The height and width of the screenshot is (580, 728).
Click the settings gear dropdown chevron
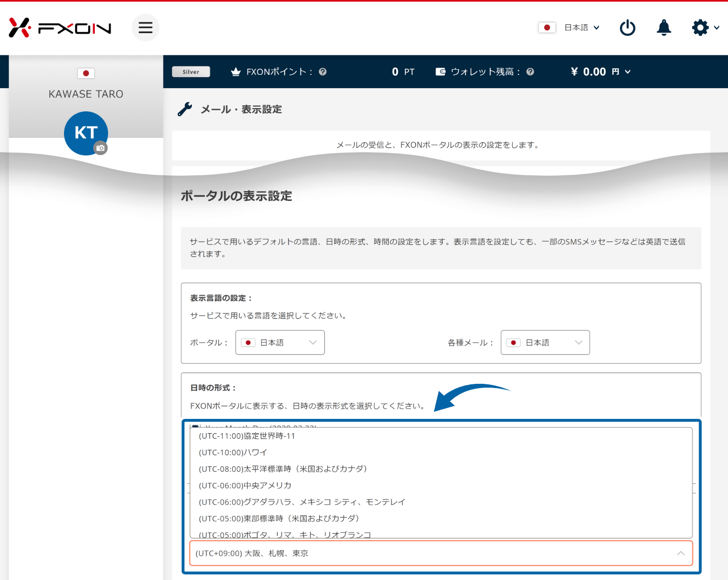click(717, 27)
